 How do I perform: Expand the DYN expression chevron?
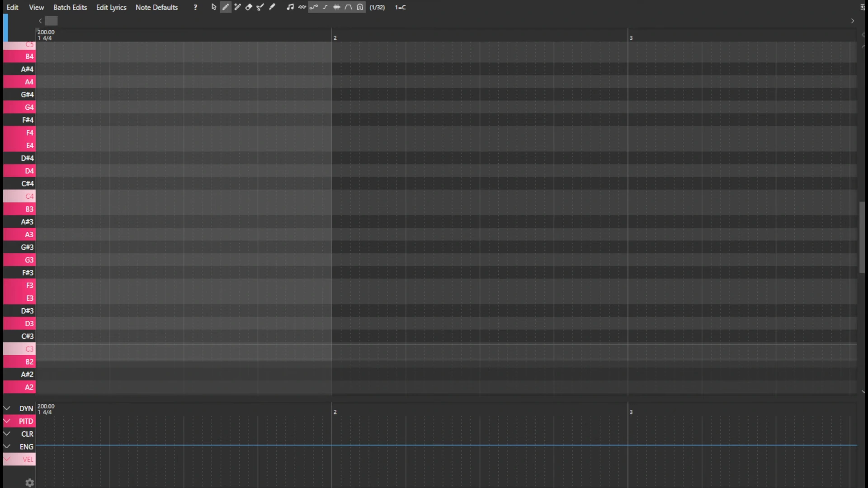[7, 408]
